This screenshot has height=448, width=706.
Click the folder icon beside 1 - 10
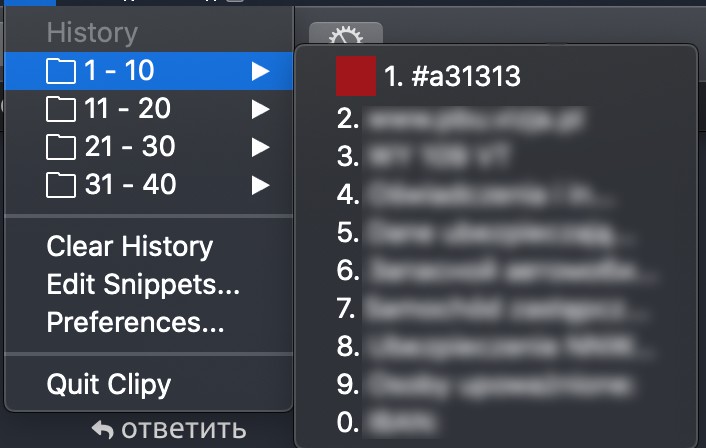click(x=60, y=72)
